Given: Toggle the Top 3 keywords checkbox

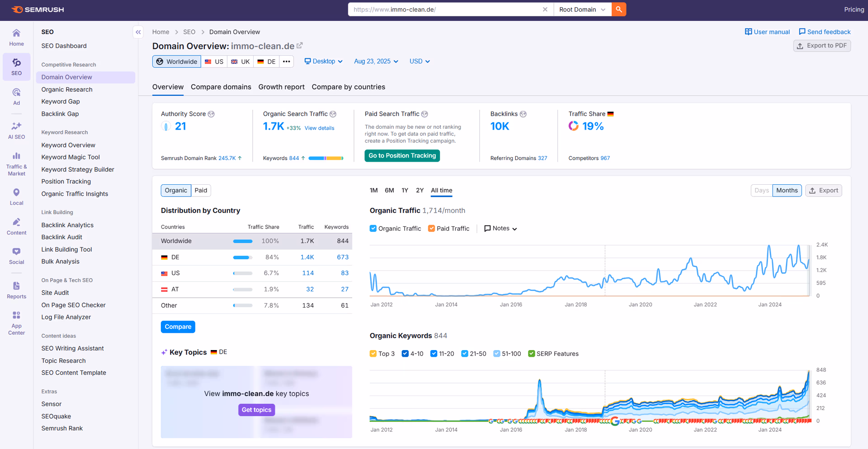Looking at the screenshot, I should 373,354.
